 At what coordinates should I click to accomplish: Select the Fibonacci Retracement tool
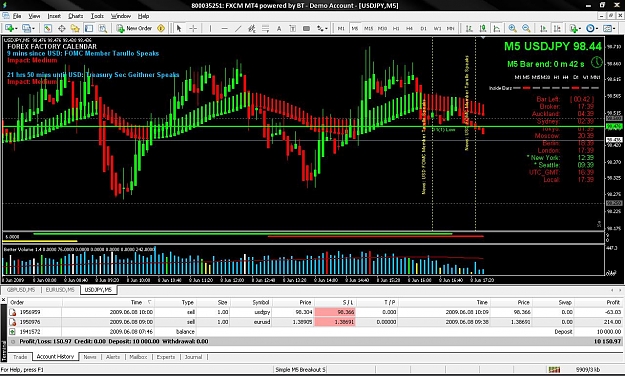pyautogui.click(x=265, y=28)
